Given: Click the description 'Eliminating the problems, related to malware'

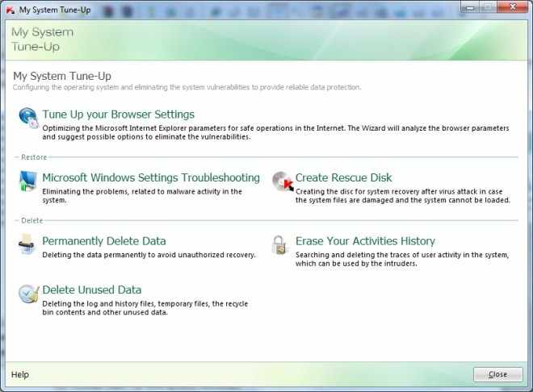Looking at the screenshot, I should point(142,196).
